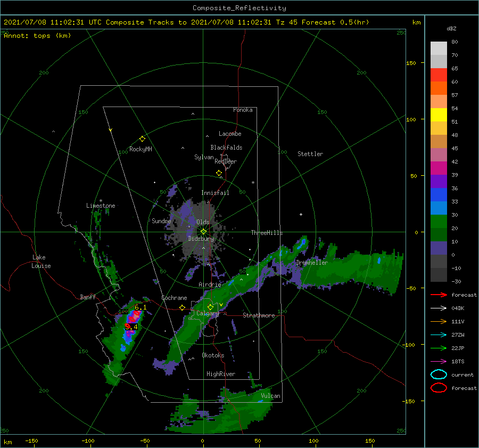Click the Banff label
The height and width of the screenshot is (448, 479).
click(x=88, y=297)
